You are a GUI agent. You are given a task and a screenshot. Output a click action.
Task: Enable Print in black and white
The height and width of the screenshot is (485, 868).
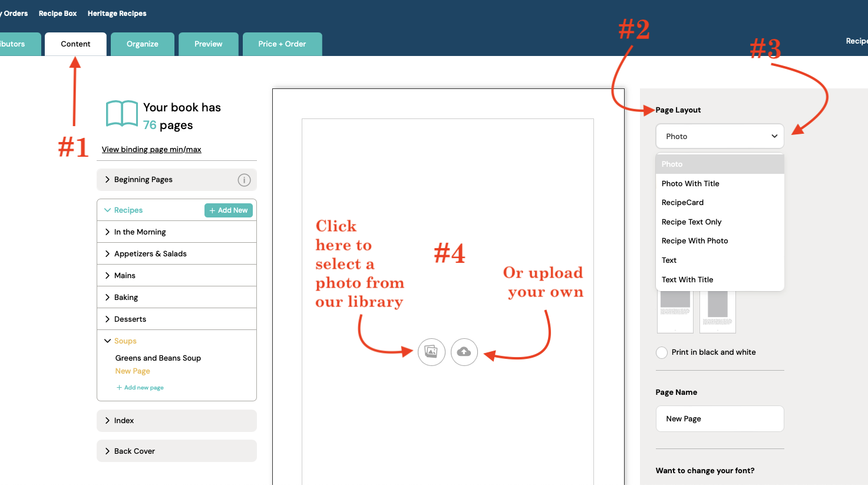click(x=661, y=352)
